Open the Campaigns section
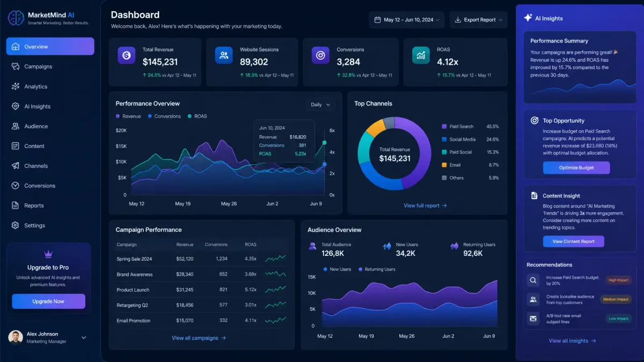The width and height of the screenshot is (644, 362). [50, 67]
